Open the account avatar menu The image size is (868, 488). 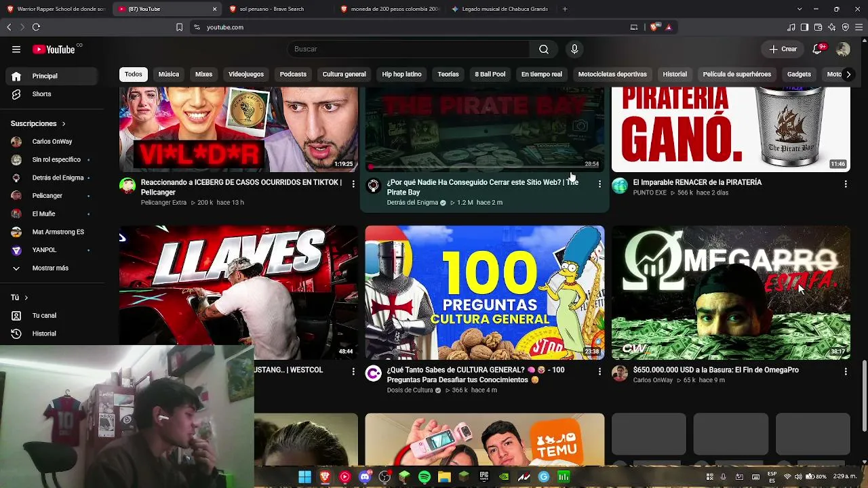(843, 49)
